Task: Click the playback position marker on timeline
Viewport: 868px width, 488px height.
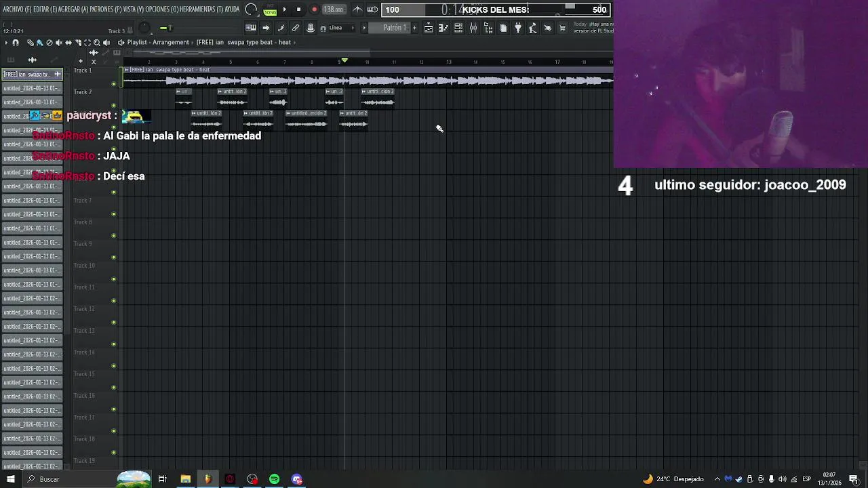Action: 344,61
